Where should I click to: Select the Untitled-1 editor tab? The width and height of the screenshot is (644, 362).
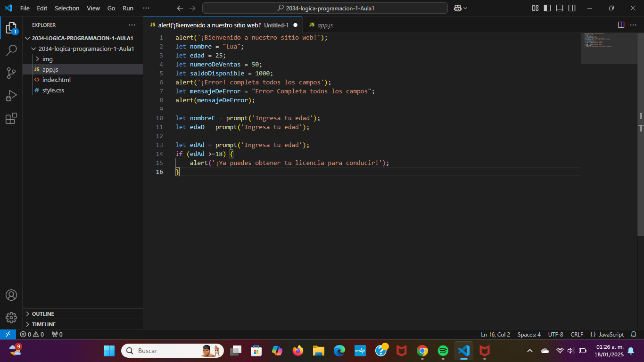pos(223,25)
